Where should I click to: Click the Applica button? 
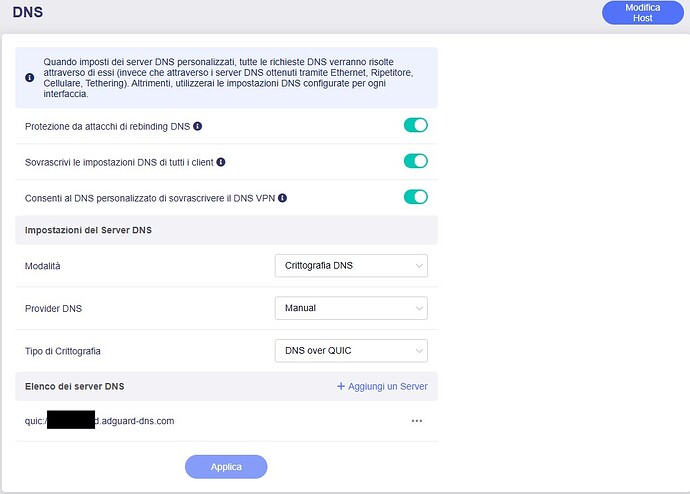coord(226,467)
